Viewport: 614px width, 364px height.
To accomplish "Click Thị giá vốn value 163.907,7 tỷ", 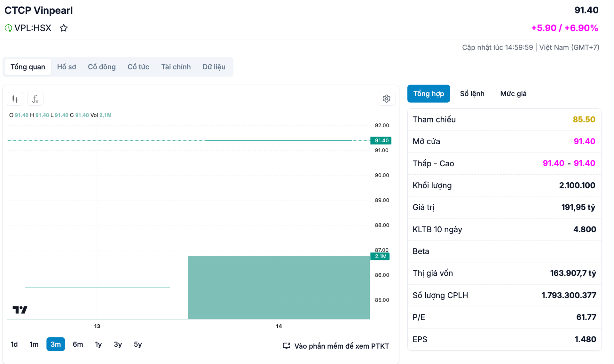I will 573,273.
